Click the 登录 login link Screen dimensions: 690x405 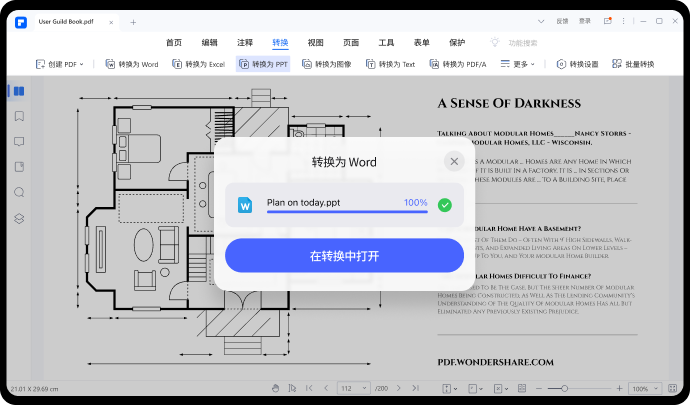pyautogui.click(x=584, y=21)
